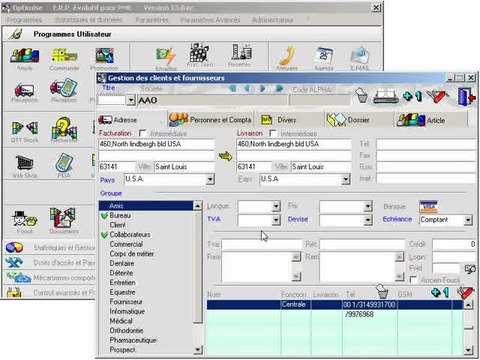Select Fournisseur in the Groupe list
The width and height of the screenshot is (480, 360).
click(126, 302)
